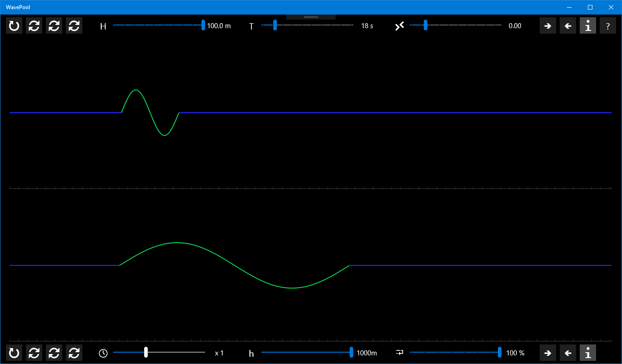622x364 pixels.
Task: Click the middle double-arrow sync icon in the bottom toolbar
Action: 54,353
